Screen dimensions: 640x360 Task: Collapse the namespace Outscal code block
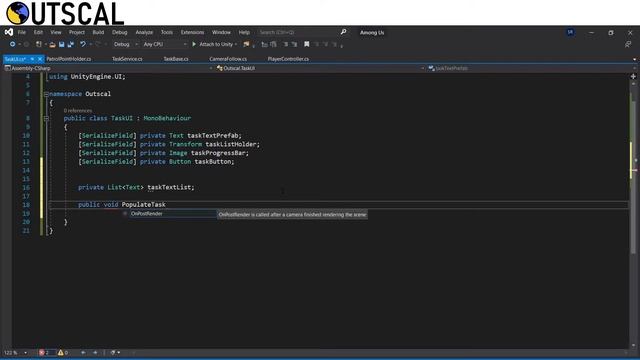click(x=46, y=94)
